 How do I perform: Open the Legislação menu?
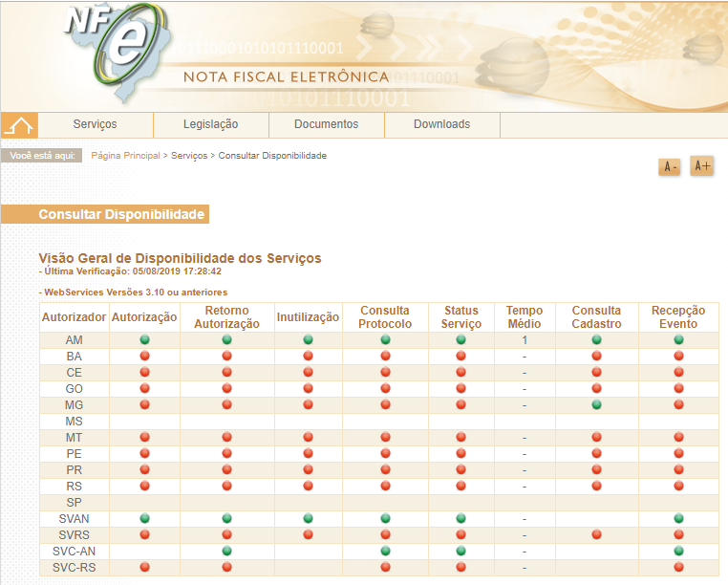point(211,124)
